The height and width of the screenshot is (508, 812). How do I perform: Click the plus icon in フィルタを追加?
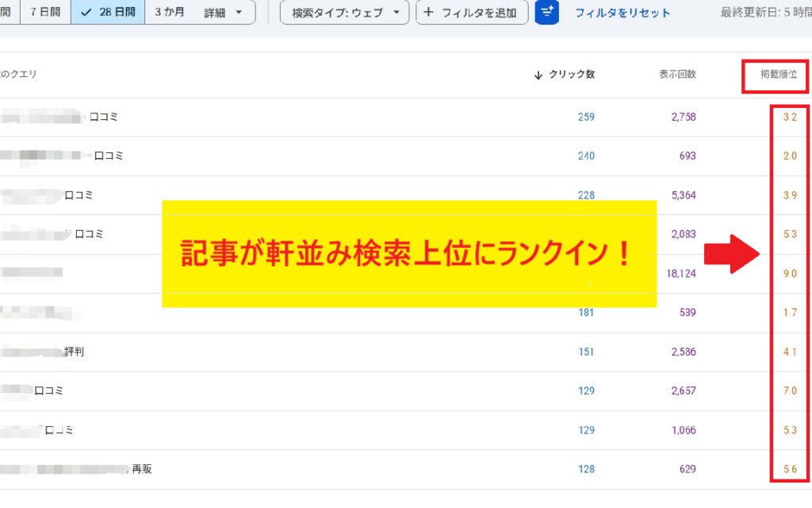[428, 12]
